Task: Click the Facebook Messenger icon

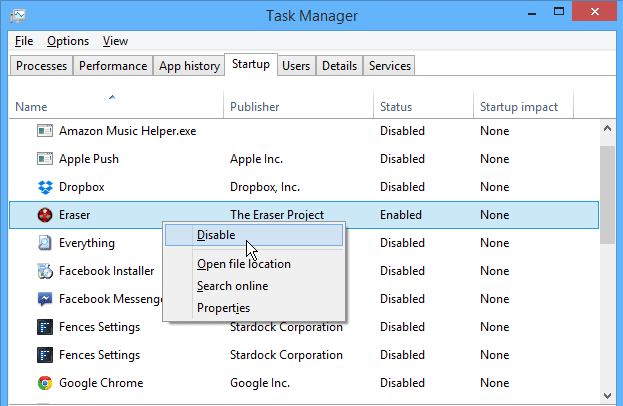Action: [45, 299]
